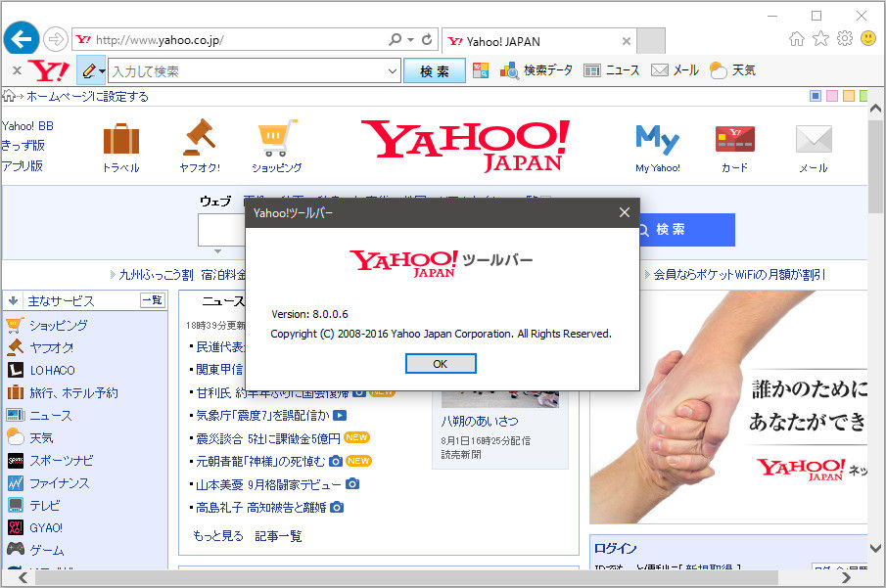Click the horizontal scrollbar right arrow

pos(846,578)
